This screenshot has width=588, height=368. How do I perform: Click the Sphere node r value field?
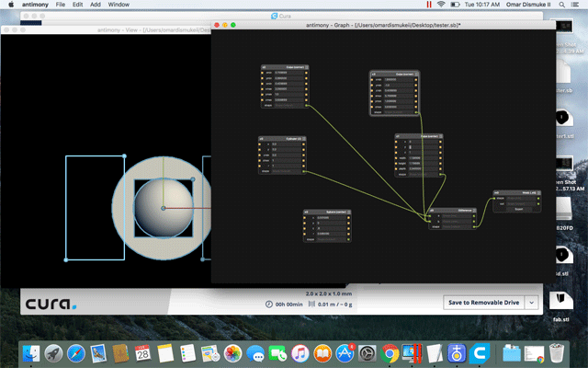331,234
